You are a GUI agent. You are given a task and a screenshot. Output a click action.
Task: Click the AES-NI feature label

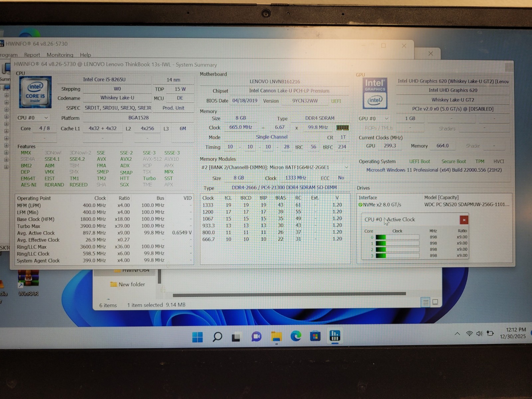click(29, 185)
